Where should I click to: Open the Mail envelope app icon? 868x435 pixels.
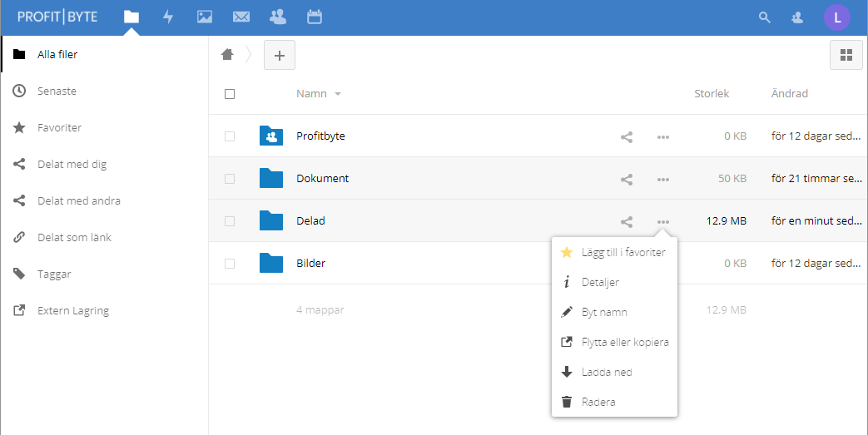click(241, 17)
